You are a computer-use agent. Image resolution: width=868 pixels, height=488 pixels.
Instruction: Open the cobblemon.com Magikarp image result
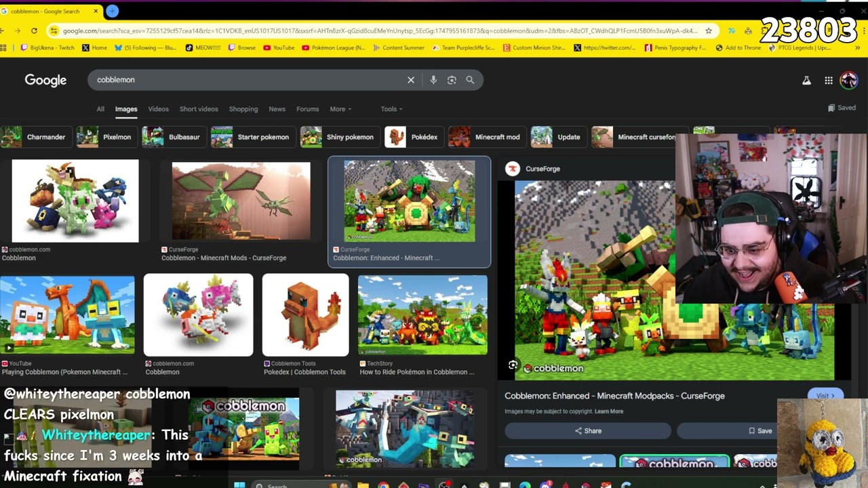tap(198, 315)
